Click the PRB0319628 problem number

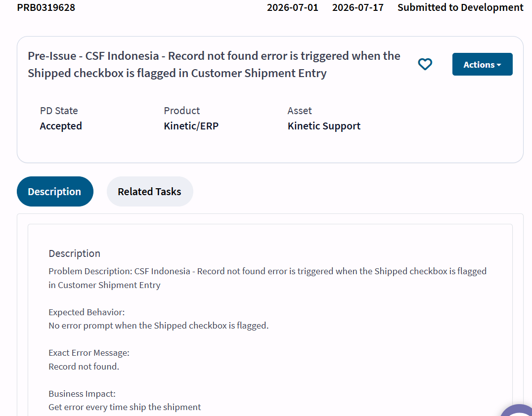pos(46,7)
